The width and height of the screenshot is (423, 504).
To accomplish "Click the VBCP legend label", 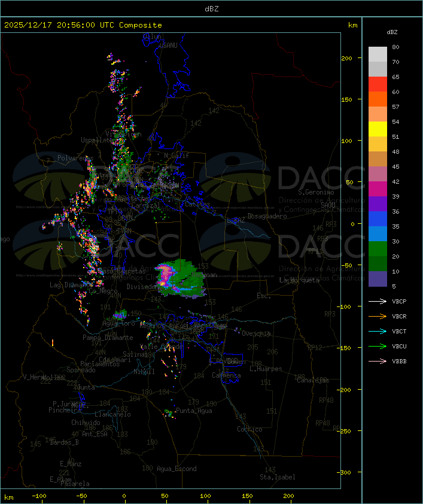I will pyautogui.click(x=399, y=301).
